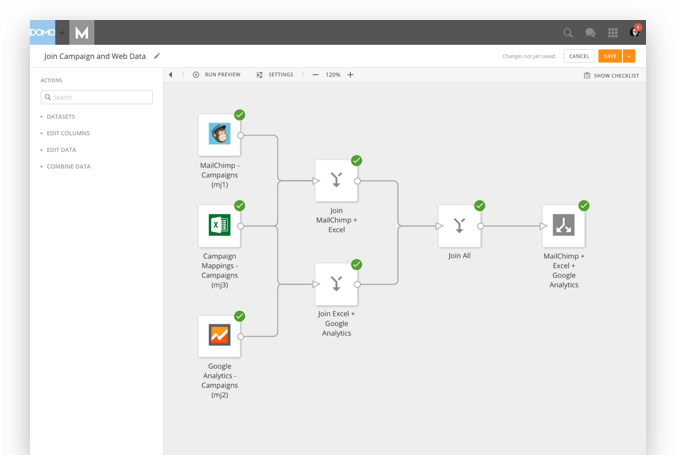Click MailChimp node output connector
The image size is (676, 455).
tap(241, 135)
